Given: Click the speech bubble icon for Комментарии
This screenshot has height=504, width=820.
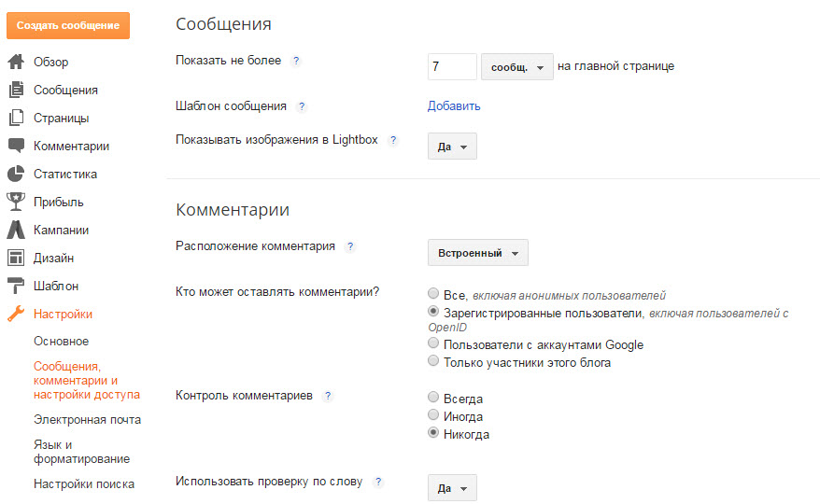Looking at the screenshot, I should click(x=15, y=147).
